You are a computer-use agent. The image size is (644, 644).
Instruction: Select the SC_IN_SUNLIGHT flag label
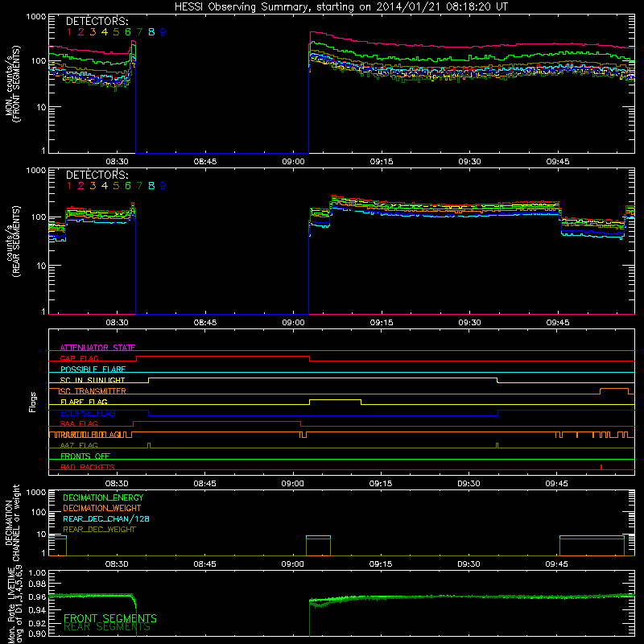(93, 380)
